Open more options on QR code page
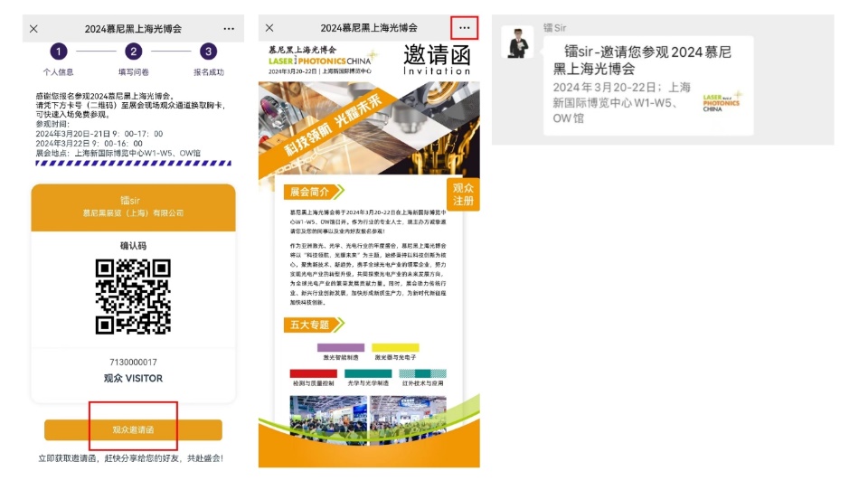Screen dimensions: 868x490 coord(229,28)
